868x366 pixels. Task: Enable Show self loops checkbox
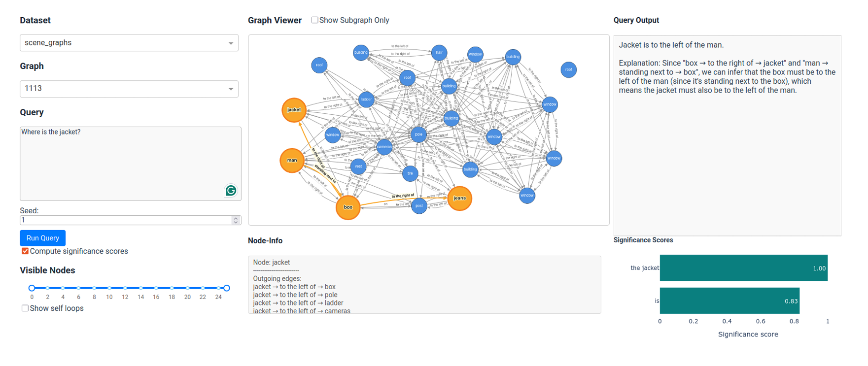click(25, 308)
